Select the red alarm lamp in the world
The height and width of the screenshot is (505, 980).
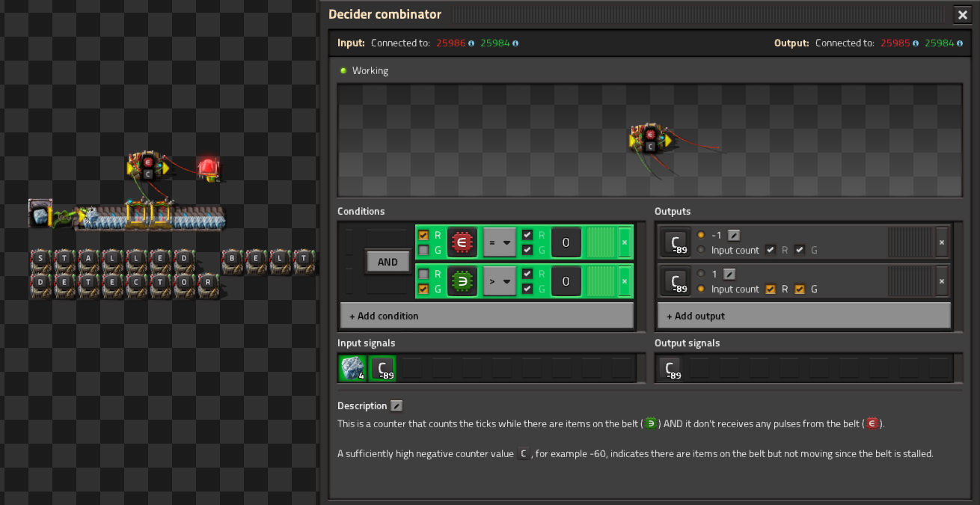209,168
